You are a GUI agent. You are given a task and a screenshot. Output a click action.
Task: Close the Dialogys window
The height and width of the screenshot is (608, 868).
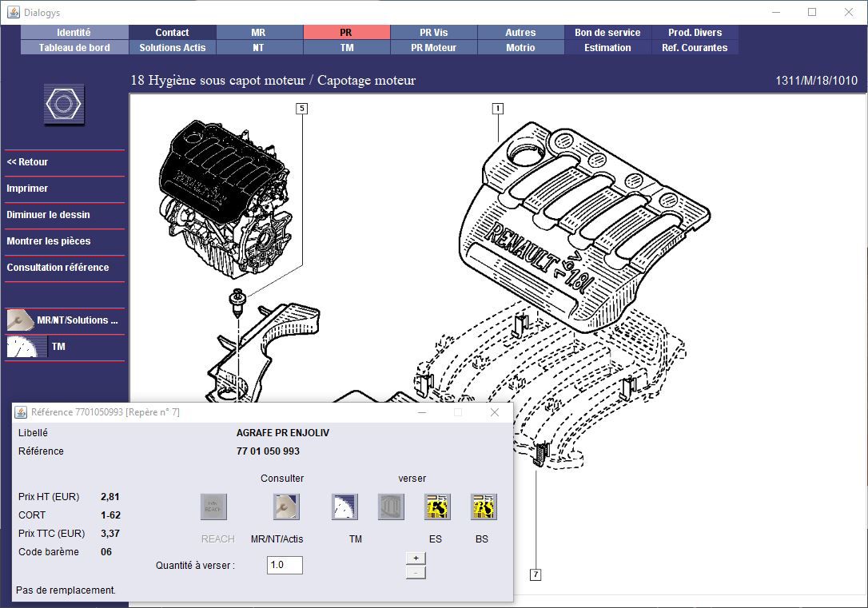click(849, 12)
